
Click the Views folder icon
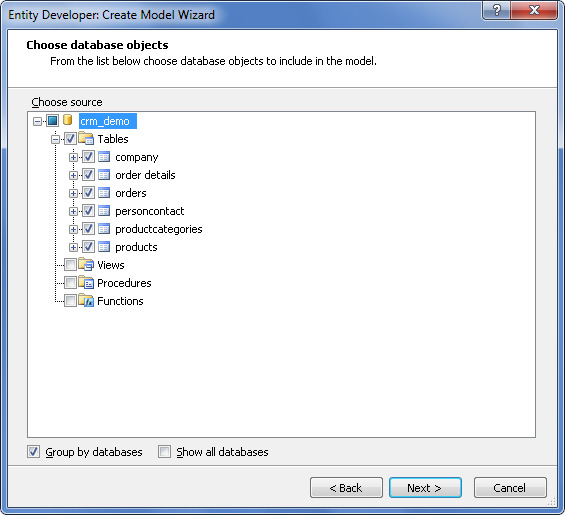86,265
